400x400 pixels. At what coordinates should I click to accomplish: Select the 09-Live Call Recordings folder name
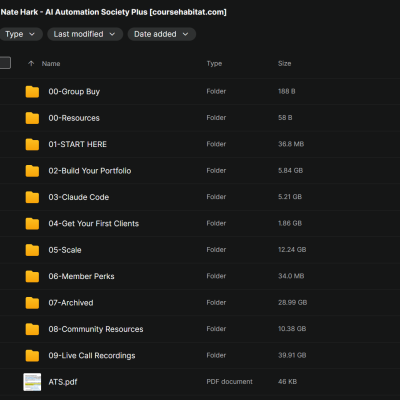click(x=92, y=356)
